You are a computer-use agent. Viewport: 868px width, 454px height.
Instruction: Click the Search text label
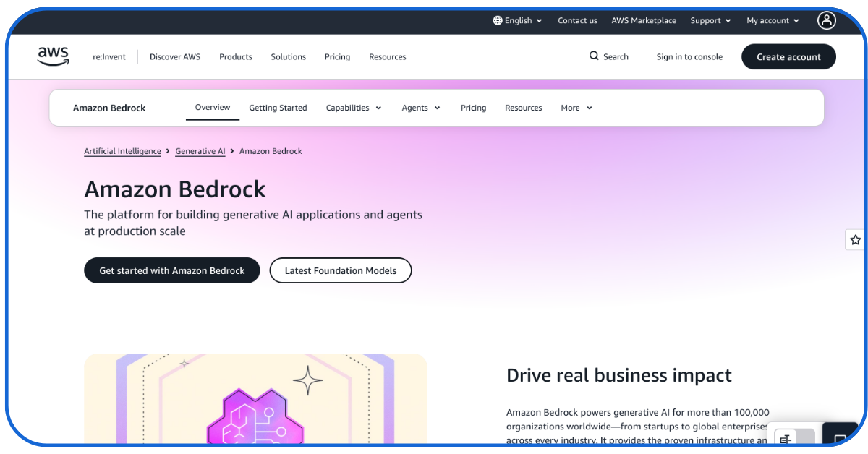coord(616,56)
